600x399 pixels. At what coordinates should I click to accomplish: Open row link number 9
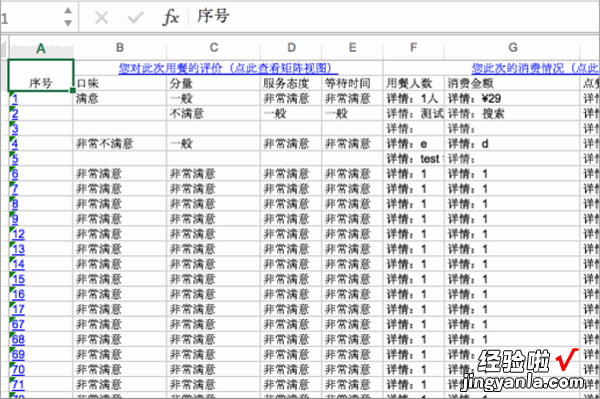pos(15,219)
